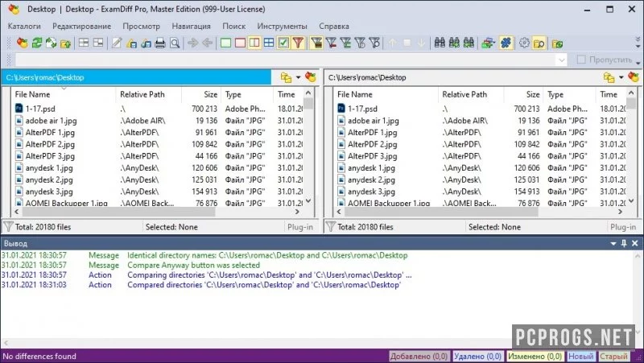Close the Вывод output panel

[634, 244]
